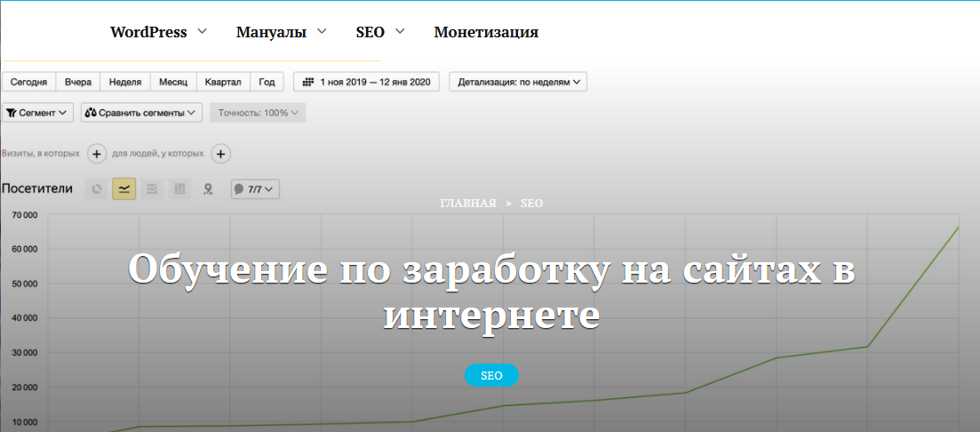This screenshot has height=432, width=980.
Task: Select the 'Сегодня' period option
Action: [29, 82]
